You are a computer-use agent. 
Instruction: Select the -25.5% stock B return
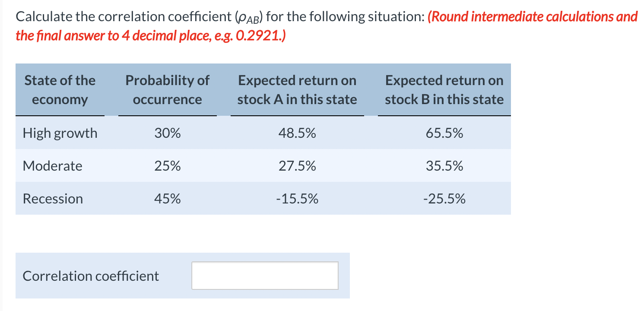coord(444,198)
